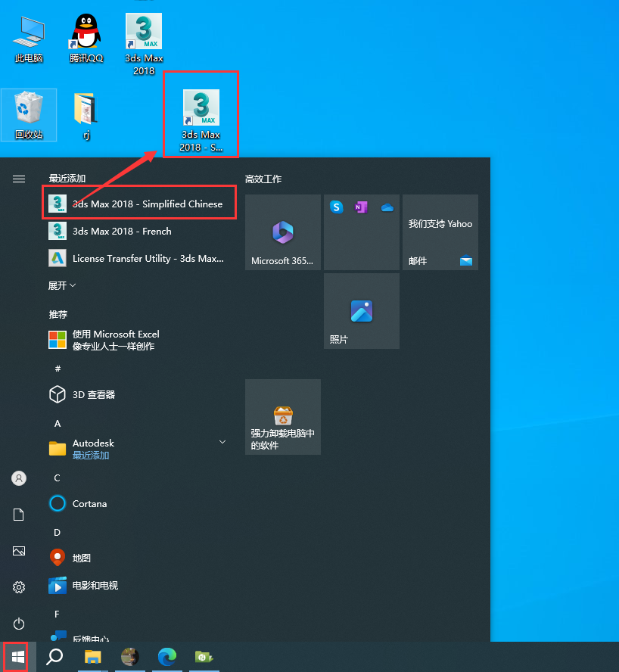The width and height of the screenshot is (619, 672).
Task: Open OneDrive icon in tile folder
Action: 387,207
